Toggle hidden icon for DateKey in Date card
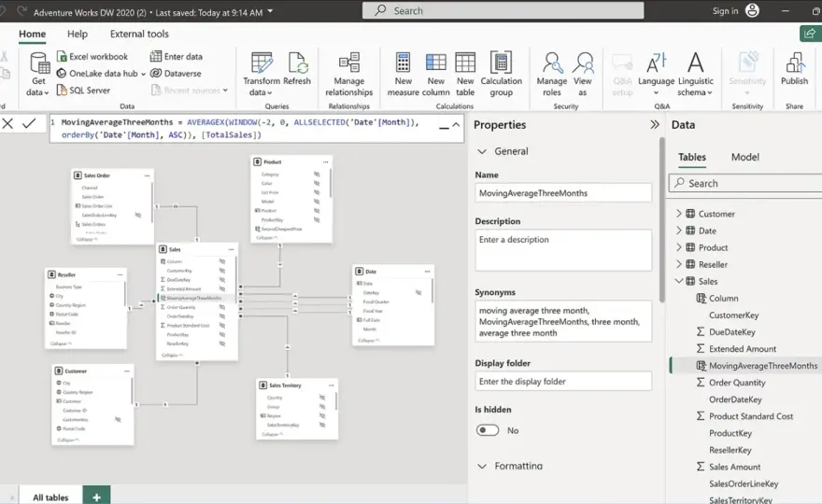Screen dimensions: 822x504 (x=418, y=292)
